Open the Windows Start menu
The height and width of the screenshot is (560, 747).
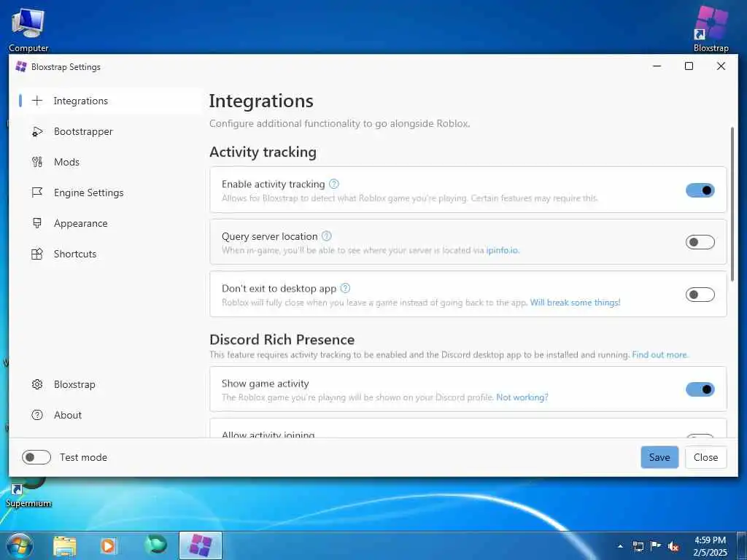click(x=20, y=545)
